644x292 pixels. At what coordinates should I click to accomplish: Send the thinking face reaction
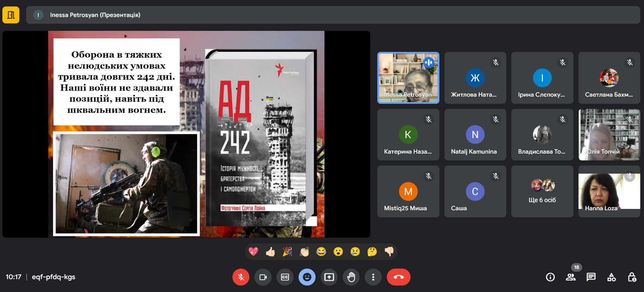click(372, 252)
